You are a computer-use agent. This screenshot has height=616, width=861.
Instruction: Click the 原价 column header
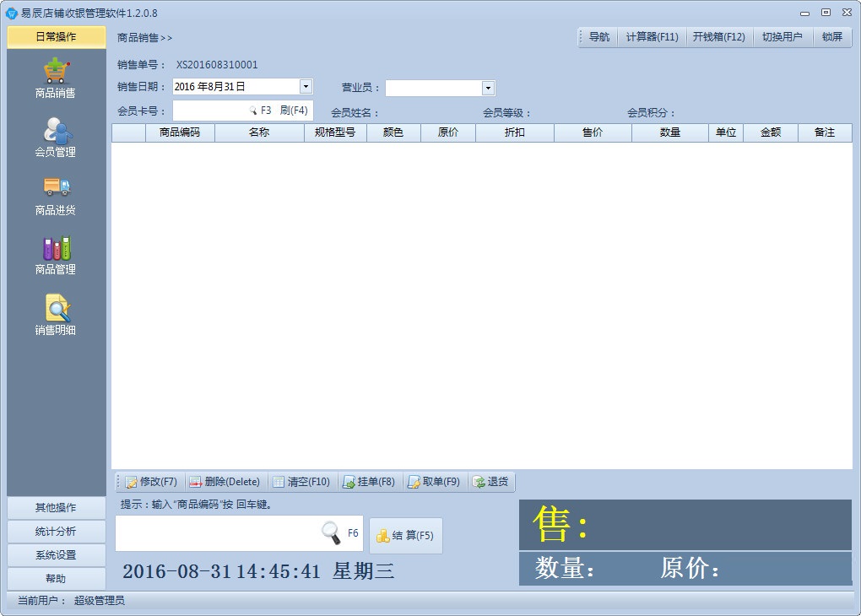[x=448, y=132]
